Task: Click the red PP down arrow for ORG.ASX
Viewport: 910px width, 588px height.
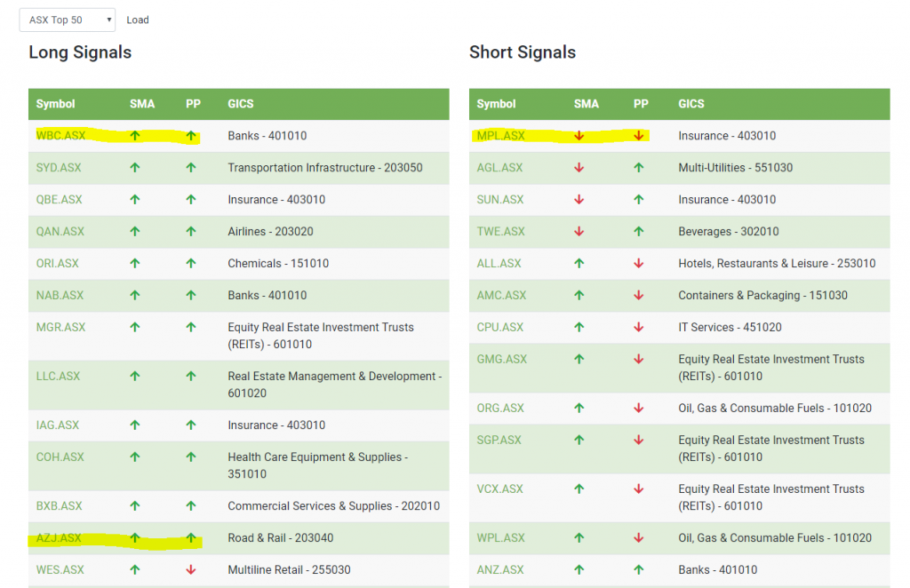Action: [x=639, y=408]
